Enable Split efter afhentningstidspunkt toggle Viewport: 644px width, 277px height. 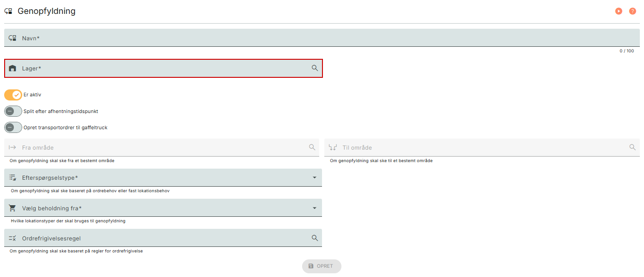(x=13, y=111)
